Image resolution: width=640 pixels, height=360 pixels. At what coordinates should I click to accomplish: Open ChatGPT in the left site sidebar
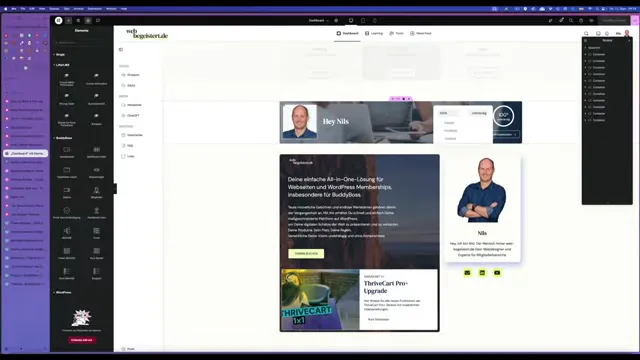point(130,116)
